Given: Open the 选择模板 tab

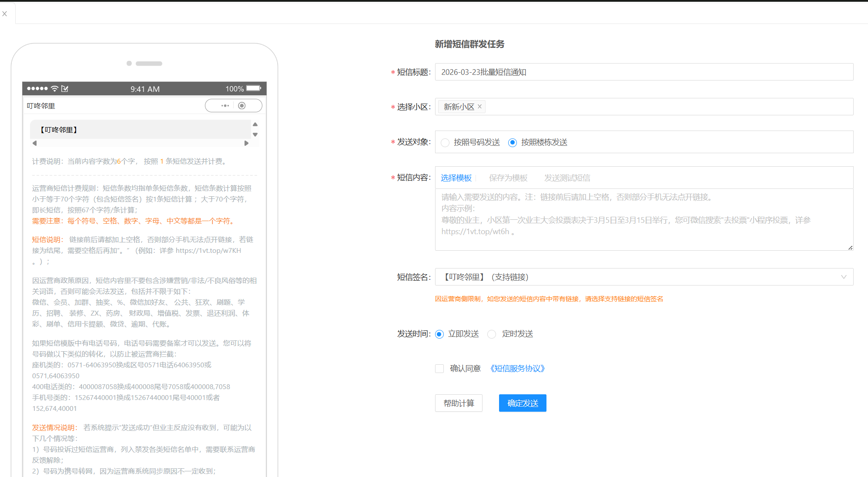Looking at the screenshot, I should pyautogui.click(x=456, y=178).
